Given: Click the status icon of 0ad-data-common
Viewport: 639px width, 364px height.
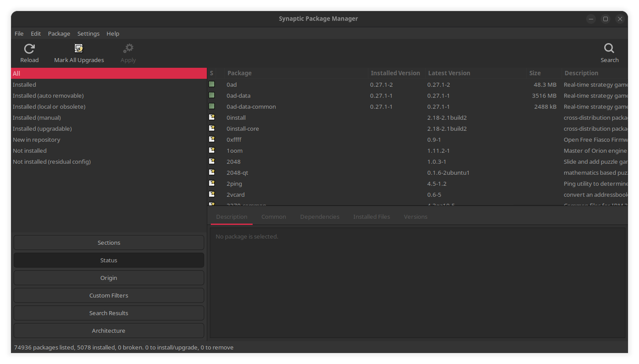Looking at the screenshot, I should [212, 107].
